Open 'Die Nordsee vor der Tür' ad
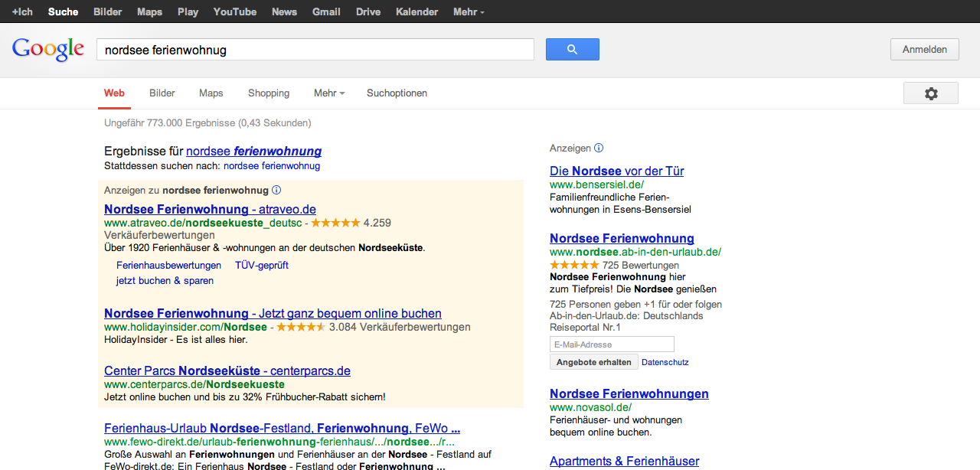The image size is (980, 470). tap(616, 171)
